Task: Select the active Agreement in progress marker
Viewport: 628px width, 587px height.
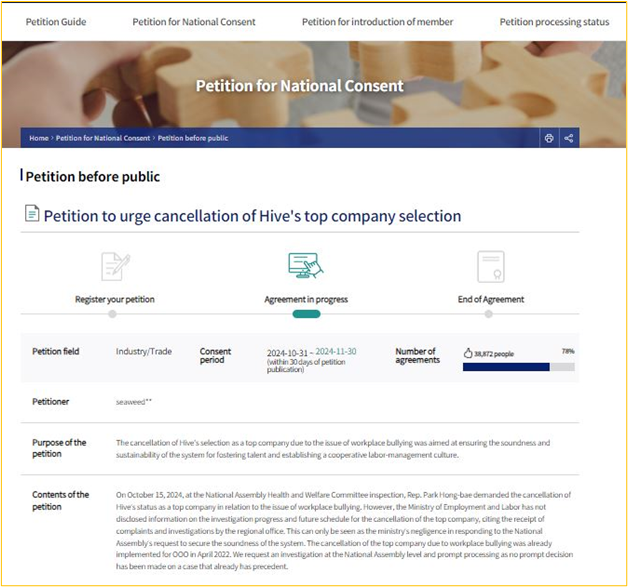Action: click(x=306, y=314)
